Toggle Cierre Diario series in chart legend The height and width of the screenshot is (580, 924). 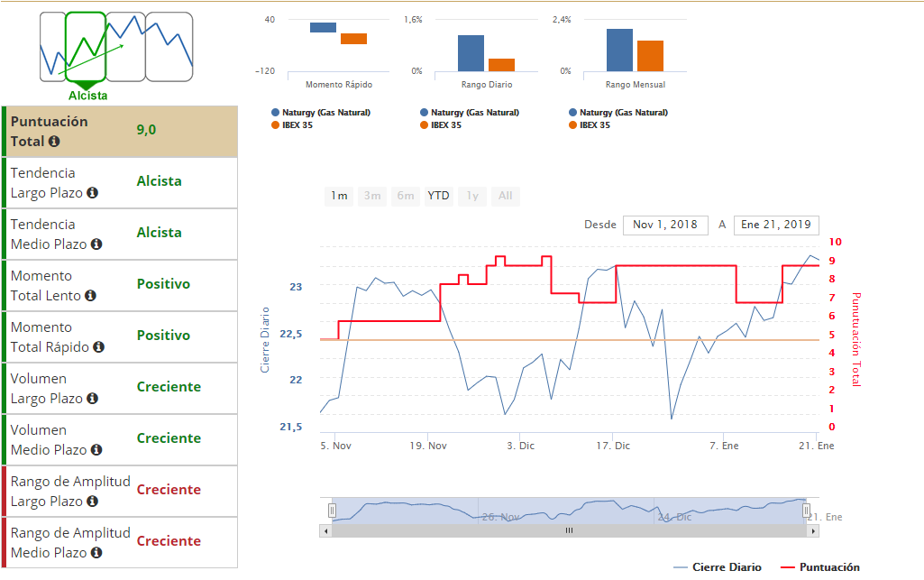718,567
